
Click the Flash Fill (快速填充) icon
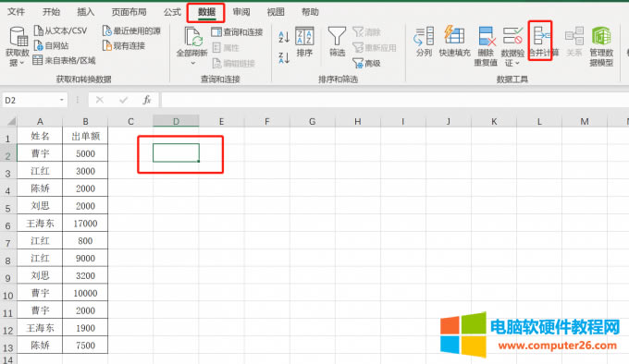click(454, 36)
